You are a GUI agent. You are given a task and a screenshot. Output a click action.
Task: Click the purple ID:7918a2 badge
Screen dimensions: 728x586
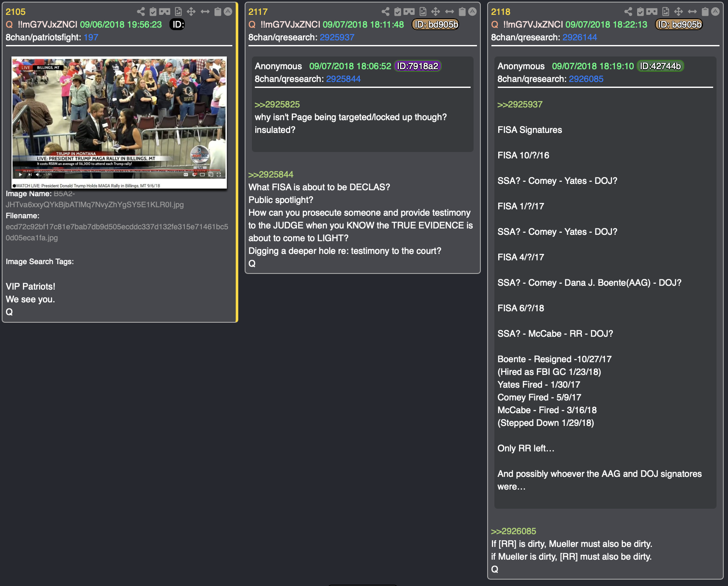pos(418,66)
